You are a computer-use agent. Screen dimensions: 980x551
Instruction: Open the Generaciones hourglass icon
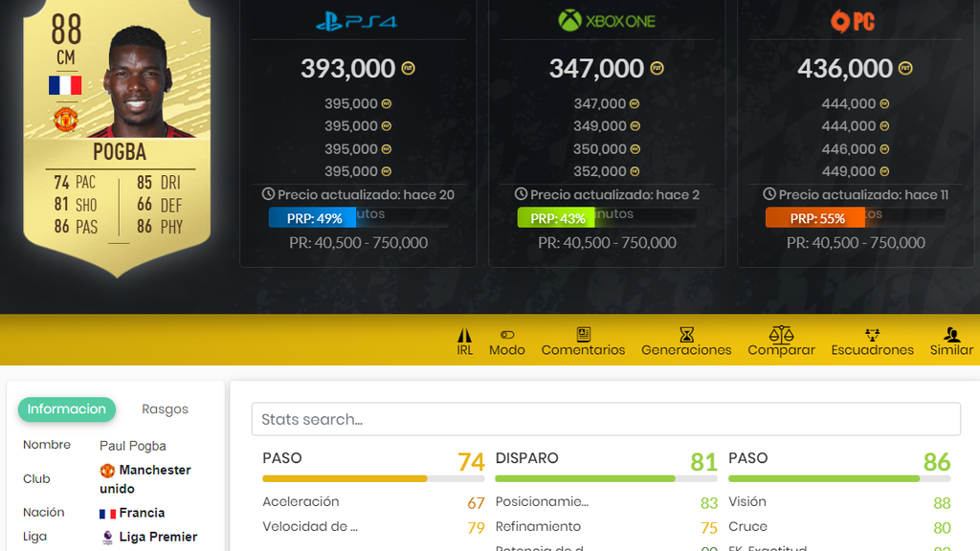(x=686, y=334)
